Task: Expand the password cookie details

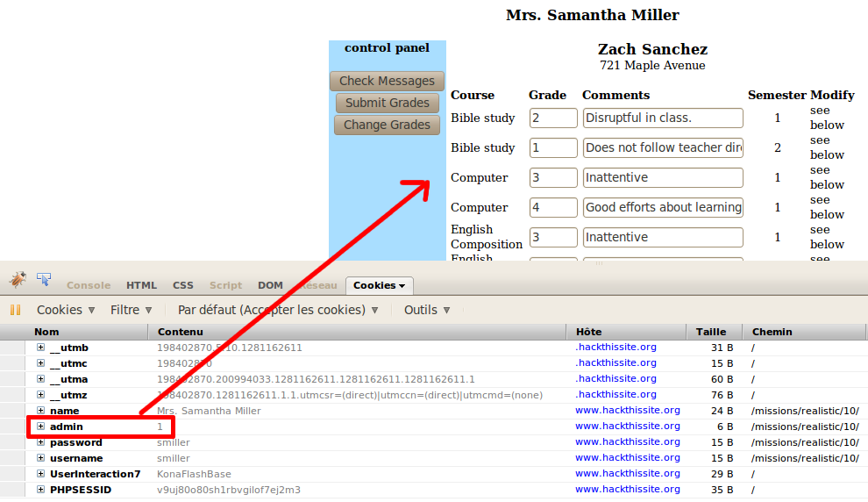Action: tap(40, 442)
